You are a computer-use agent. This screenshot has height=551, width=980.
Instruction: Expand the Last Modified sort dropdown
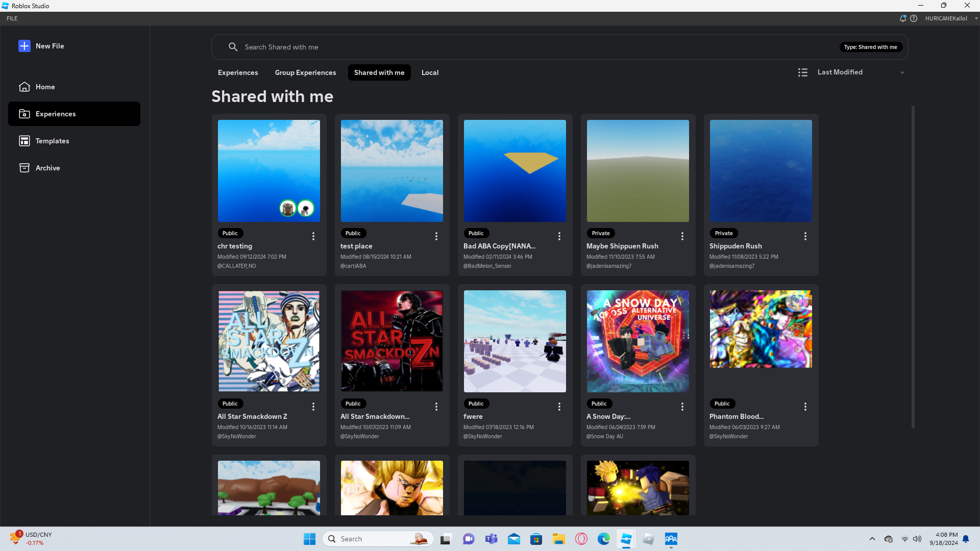[x=861, y=72]
